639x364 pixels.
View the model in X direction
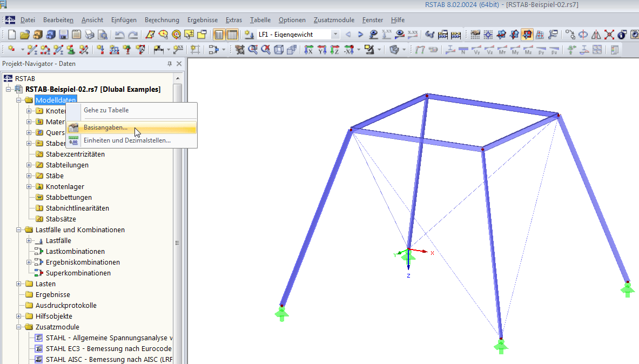click(309, 50)
